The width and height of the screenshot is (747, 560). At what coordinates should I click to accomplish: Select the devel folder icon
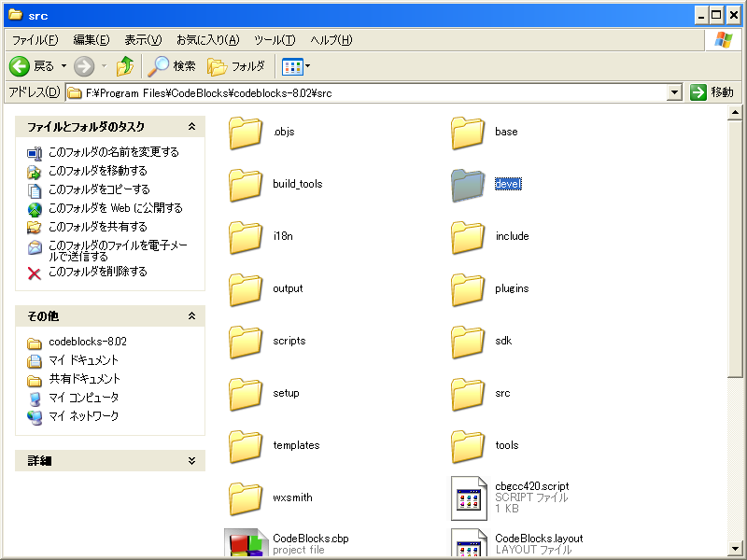pos(468,185)
